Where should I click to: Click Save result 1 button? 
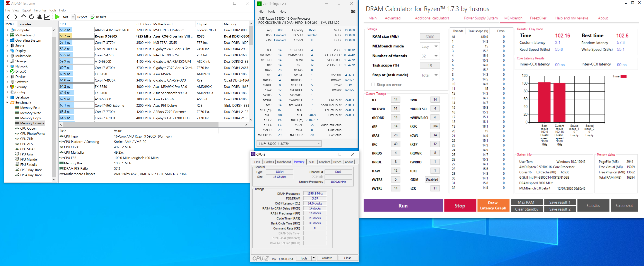coord(560,202)
